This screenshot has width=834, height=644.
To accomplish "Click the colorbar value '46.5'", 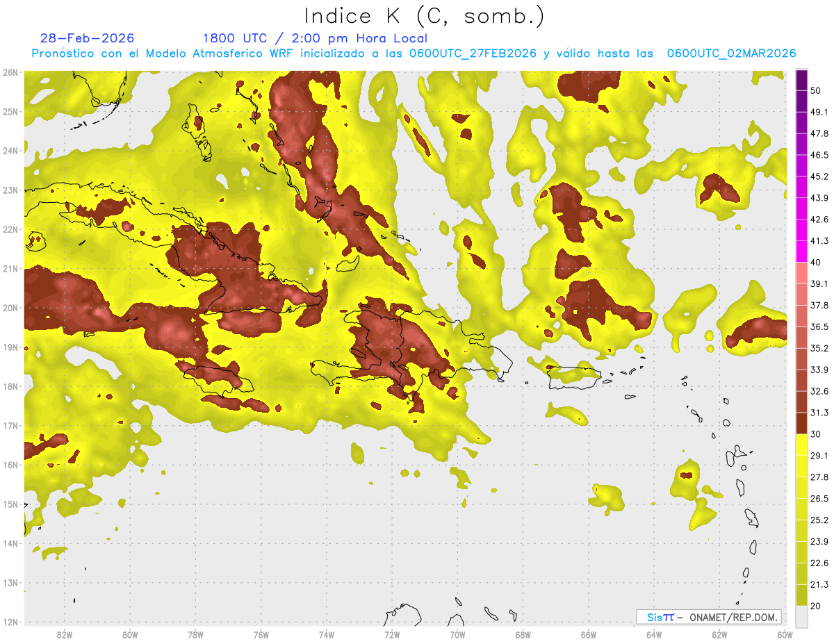I will 819,156.
